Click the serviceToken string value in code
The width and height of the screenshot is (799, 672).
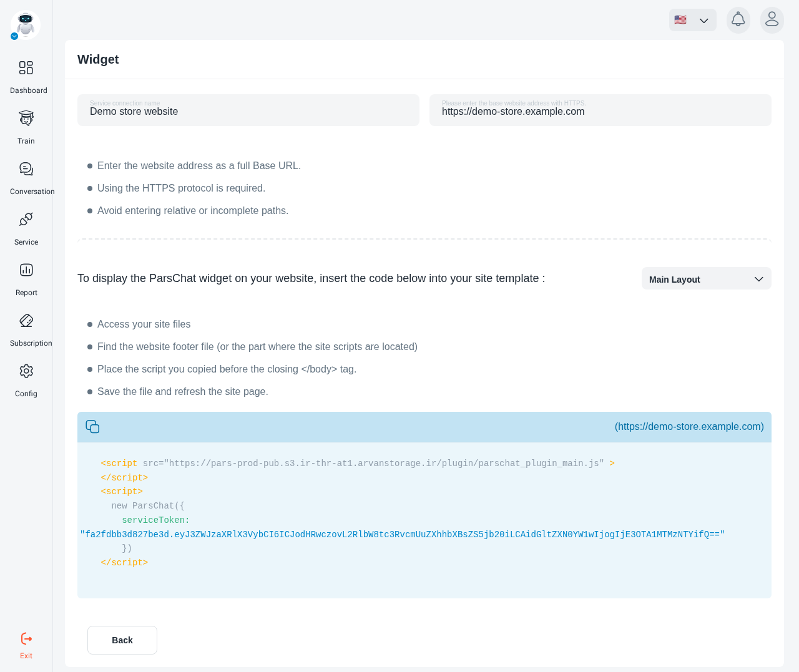402,534
